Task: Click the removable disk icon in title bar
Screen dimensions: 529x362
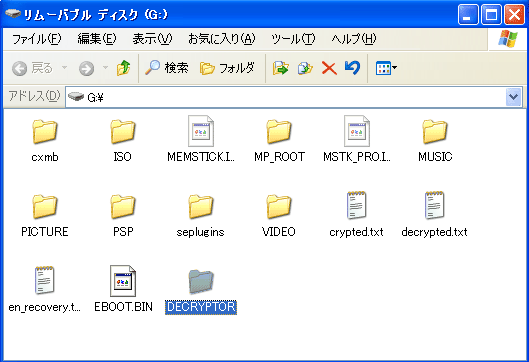Action: [13, 14]
